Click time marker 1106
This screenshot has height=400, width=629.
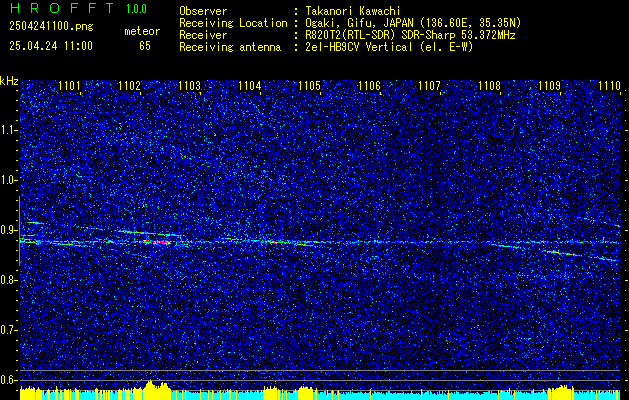pos(369,86)
